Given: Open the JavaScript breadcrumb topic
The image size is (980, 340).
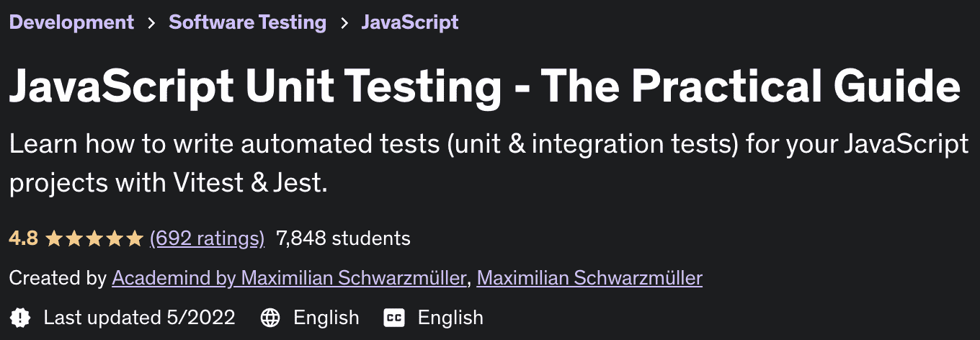Looking at the screenshot, I should (x=409, y=22).
